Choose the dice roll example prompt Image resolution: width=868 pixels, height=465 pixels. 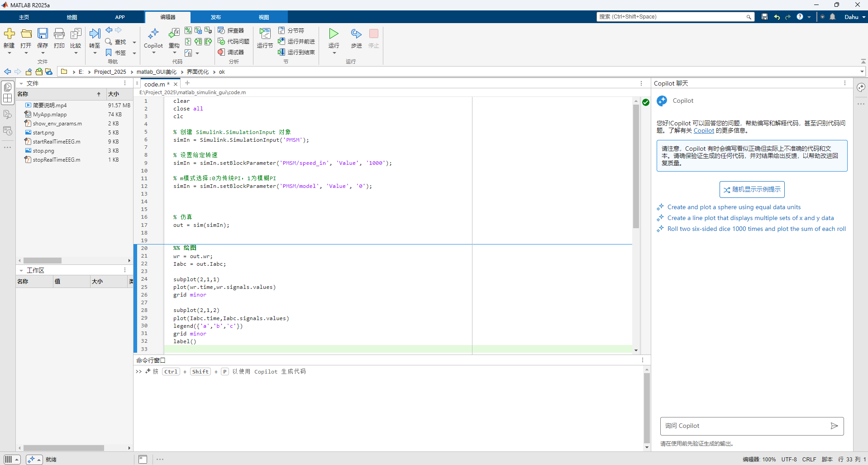click(x=757, y=229)
